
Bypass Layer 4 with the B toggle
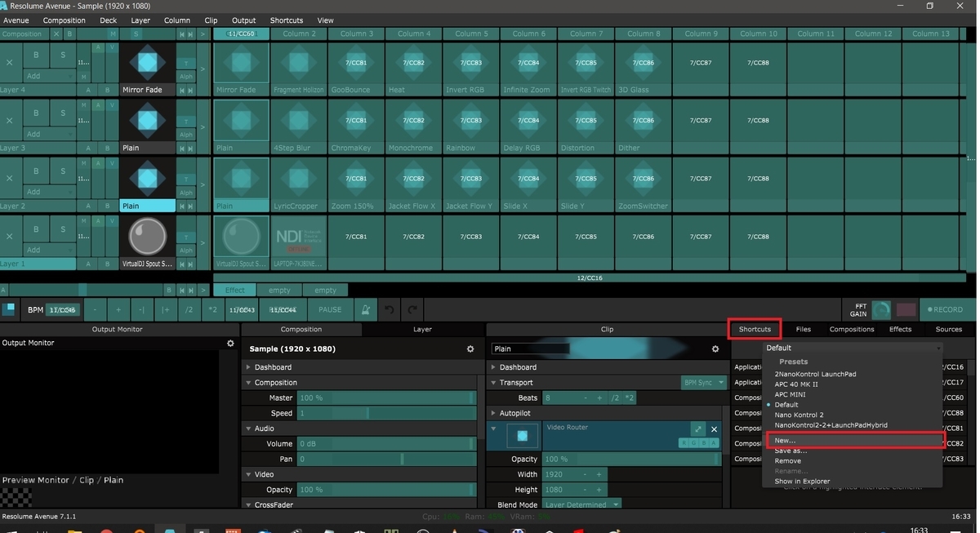point(34,55)
